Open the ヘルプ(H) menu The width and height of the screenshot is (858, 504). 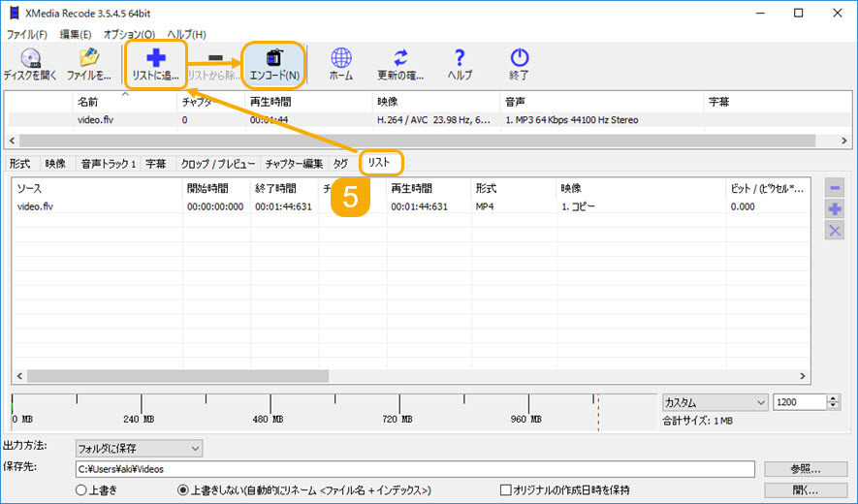click(186, 35)
